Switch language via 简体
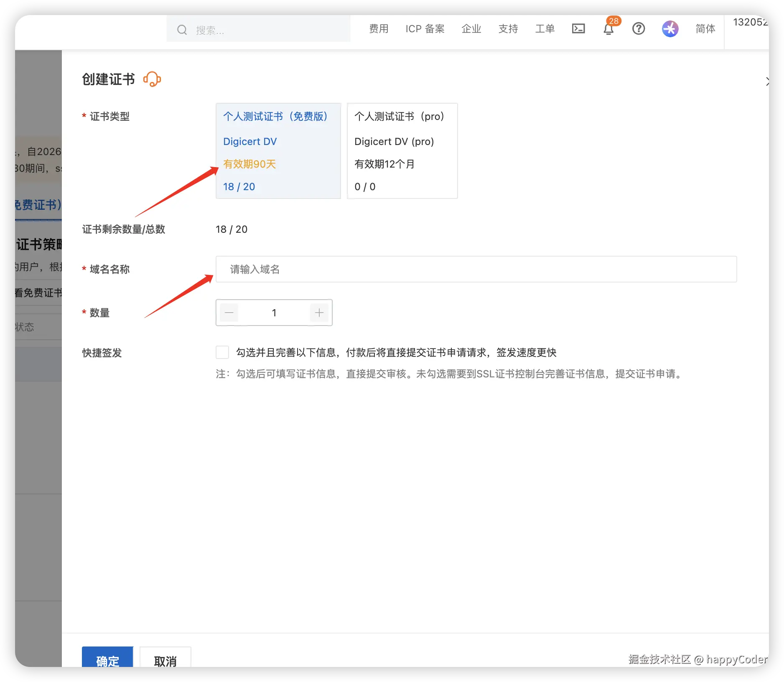The width and height of the screenshot is (784, 682). coord(705,29)
